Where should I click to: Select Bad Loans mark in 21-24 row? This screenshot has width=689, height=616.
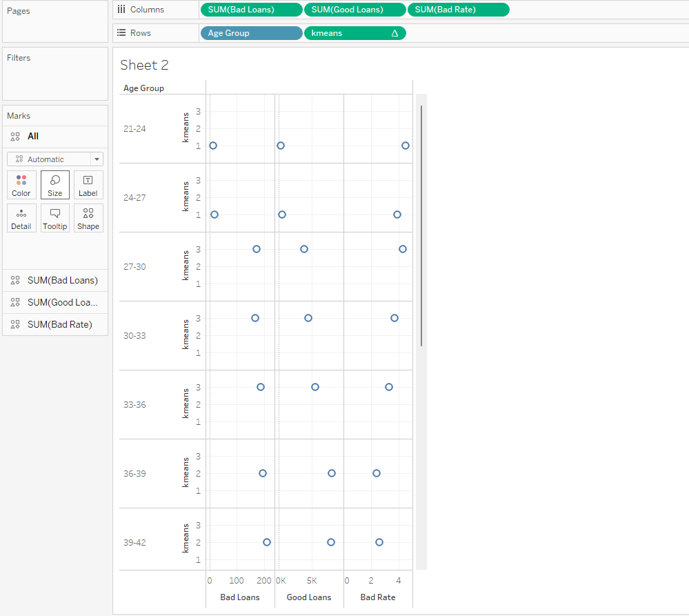pyautogui.click(x=213, y=146)
